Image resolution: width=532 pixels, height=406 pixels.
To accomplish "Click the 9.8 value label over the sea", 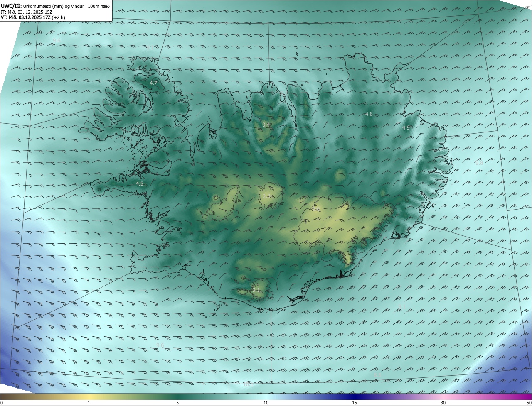I will [x=479, y=163].
